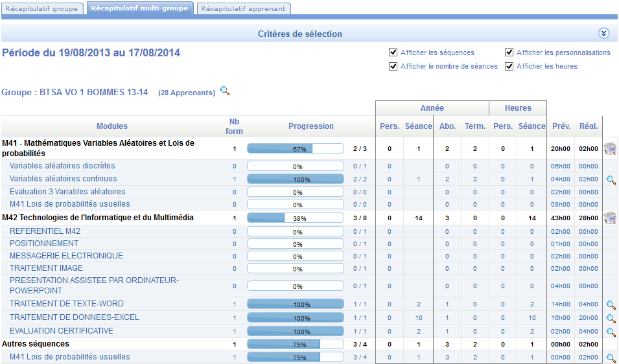The height and width of the screenshot is (364, 619).
Task: View details icon for TRAITEMENT DE TEXTE-WORD
Action: pyautogui.click(x=611, y=304)
